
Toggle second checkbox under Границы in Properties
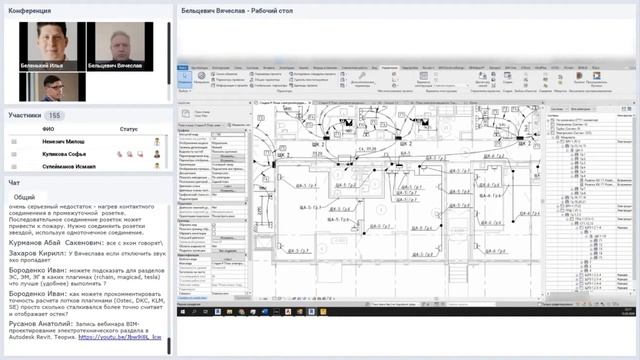coord(213,229)
